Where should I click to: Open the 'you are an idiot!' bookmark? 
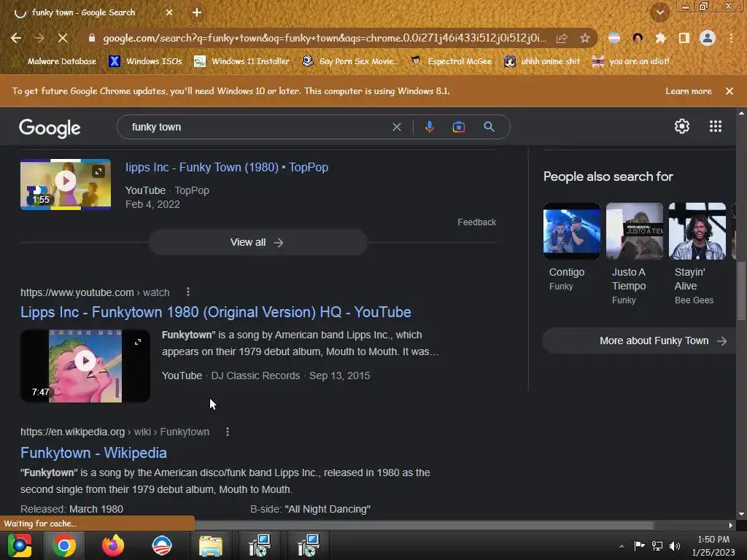631,61
